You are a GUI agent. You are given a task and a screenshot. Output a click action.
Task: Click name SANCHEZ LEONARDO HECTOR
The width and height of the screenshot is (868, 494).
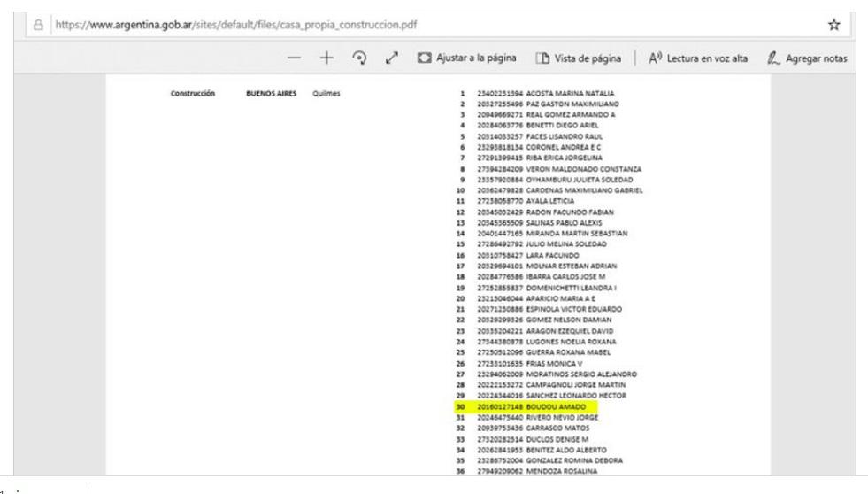tap(576, 396)
